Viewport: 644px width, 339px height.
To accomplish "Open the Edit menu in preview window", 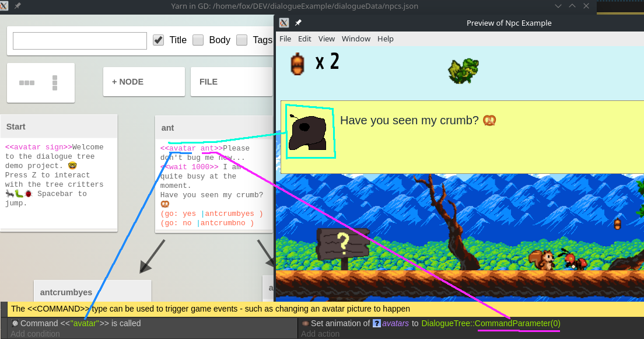I will 304,39.
